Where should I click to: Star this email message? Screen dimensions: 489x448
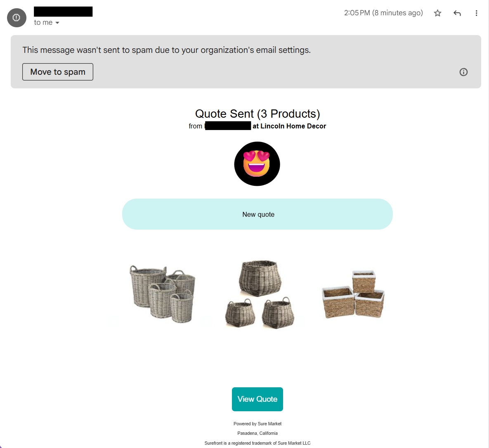coord(437,13)
